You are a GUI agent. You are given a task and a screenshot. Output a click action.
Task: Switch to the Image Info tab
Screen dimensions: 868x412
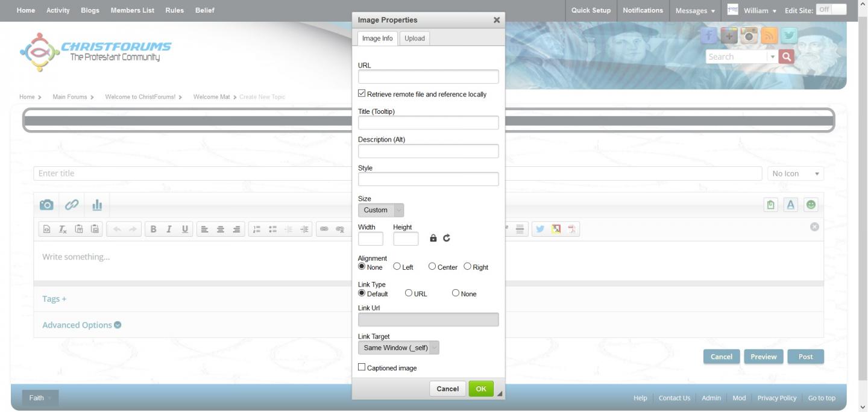pyautogui.click(x=377, y=39)
